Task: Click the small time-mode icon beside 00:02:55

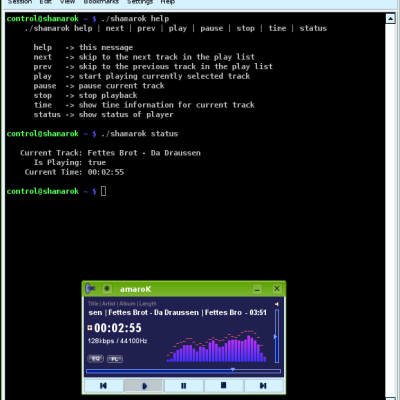Action: pyautogui.click(x=90, y=328)
